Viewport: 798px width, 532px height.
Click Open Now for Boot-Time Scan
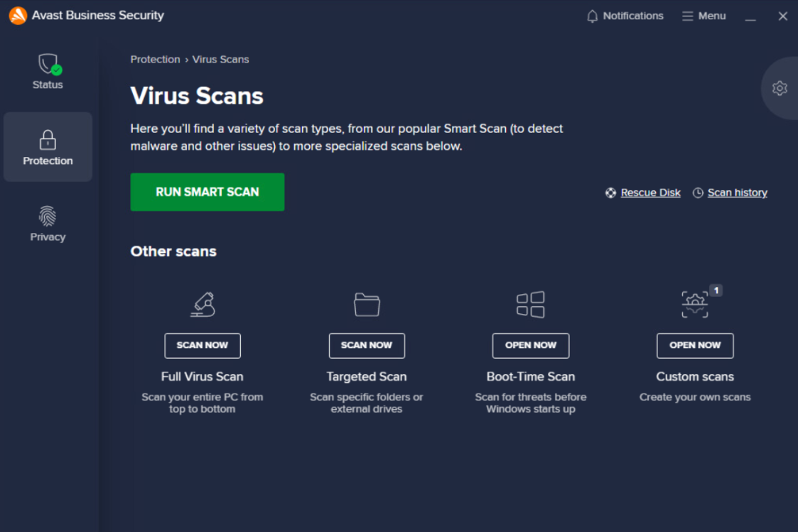point(531,345)
